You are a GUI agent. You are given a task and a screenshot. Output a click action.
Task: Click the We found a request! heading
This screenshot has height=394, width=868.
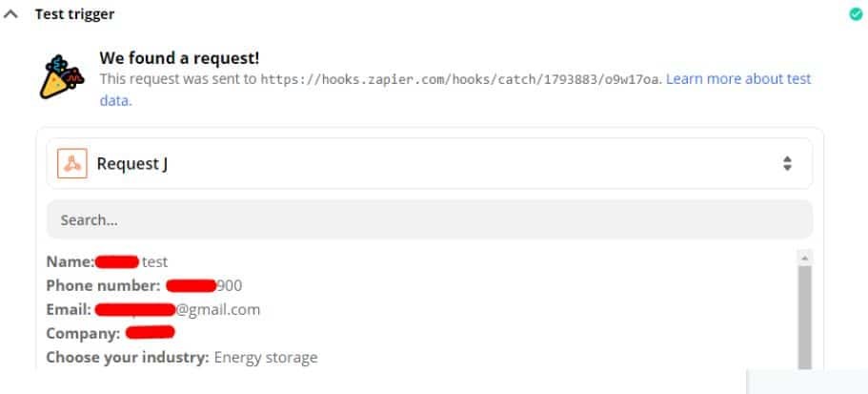179,57
